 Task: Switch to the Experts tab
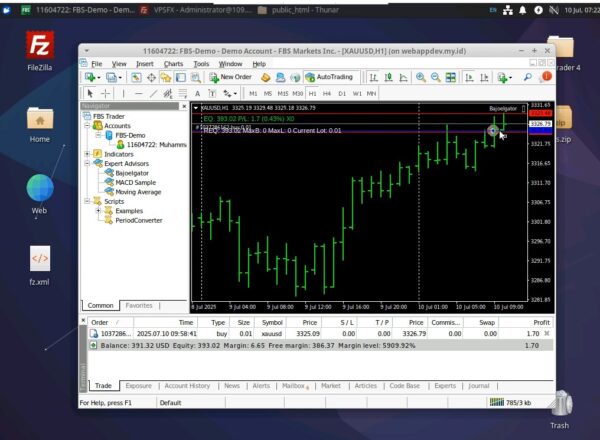[445, 386]
